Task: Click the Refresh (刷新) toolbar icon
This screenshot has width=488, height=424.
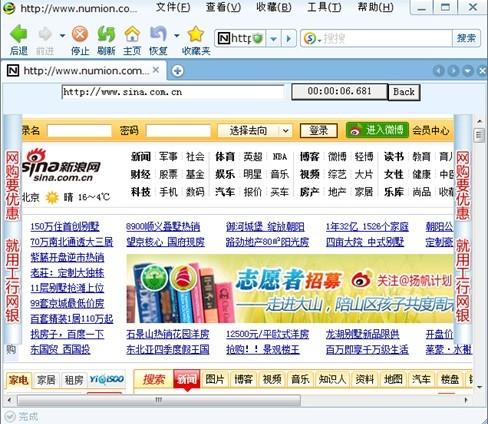Action: pyautogui.click(x=106, y=34)
